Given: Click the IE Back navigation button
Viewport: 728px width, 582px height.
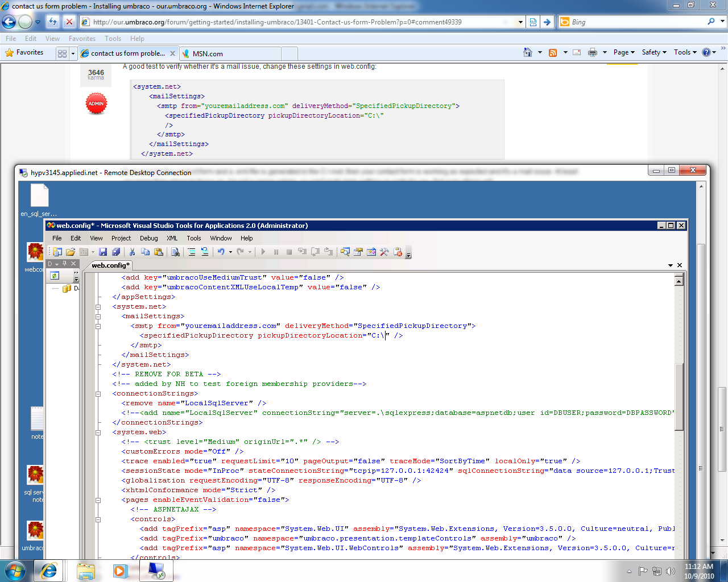Looking at the screenshot, I should (x=9, y=22).
